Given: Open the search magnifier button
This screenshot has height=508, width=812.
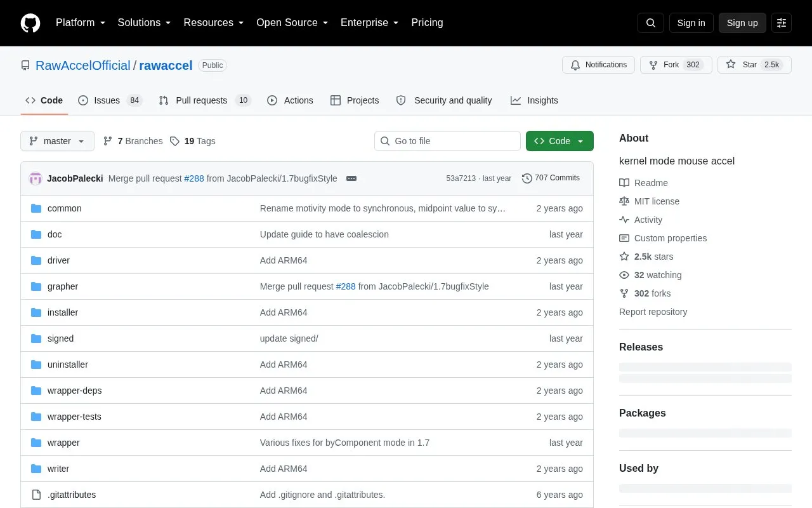Looking at the screenshot, I should tap(651, 23).
